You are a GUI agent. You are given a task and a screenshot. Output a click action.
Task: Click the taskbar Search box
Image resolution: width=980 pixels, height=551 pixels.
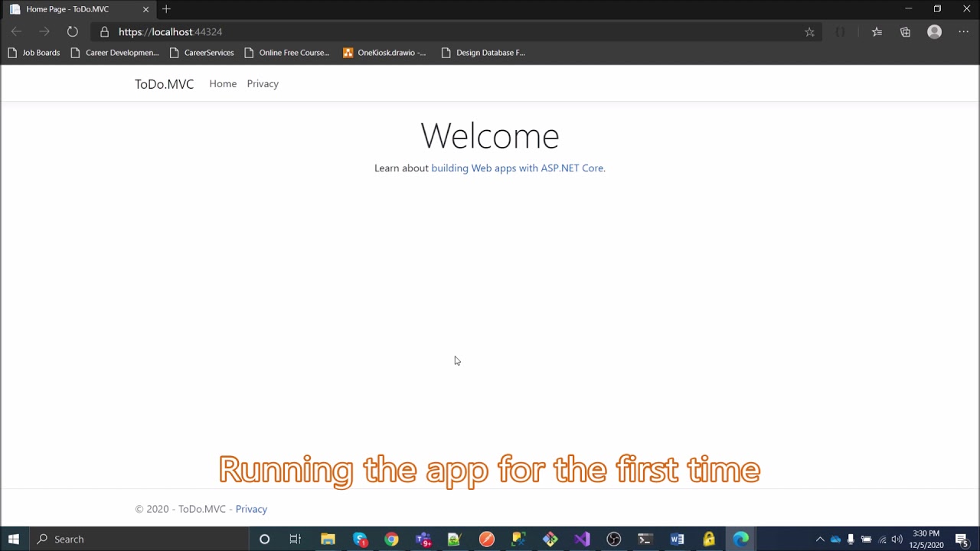139,539
